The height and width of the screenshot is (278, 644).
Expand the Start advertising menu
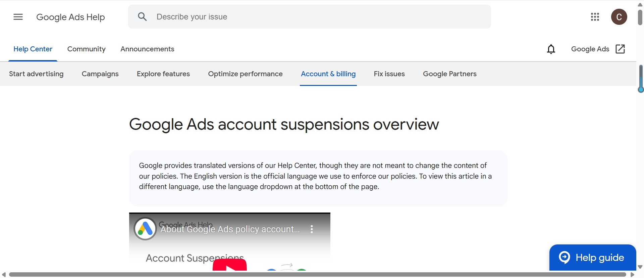36,74
